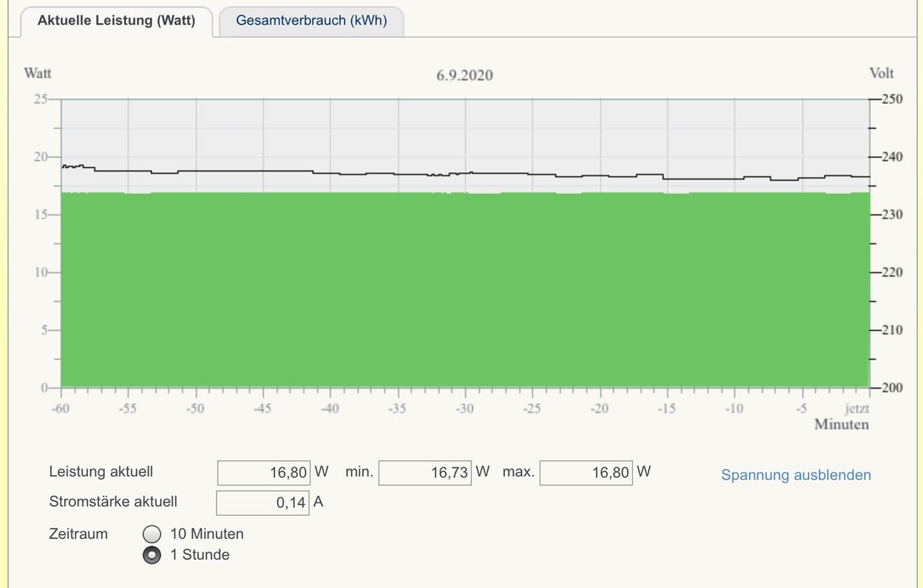Choose the 1 Stunde radio button
Screen dimensions: 923x588
tap(152, 555)
